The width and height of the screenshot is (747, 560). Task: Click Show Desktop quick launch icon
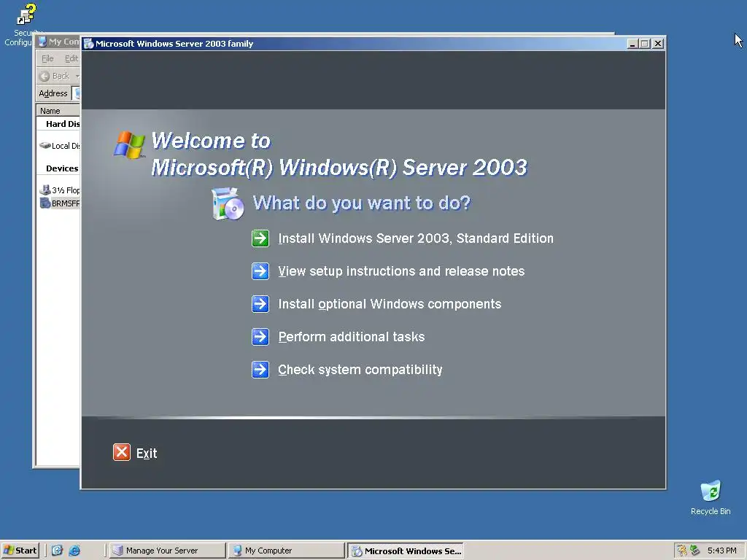point(57,551)
